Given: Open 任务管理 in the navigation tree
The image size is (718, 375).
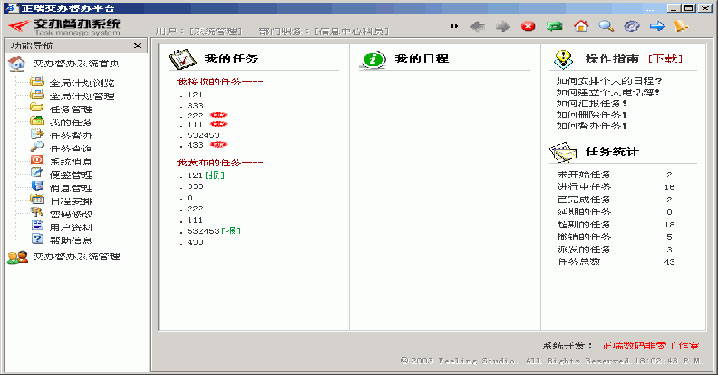Looking at the screenshot, I should (x=71, y=109).
